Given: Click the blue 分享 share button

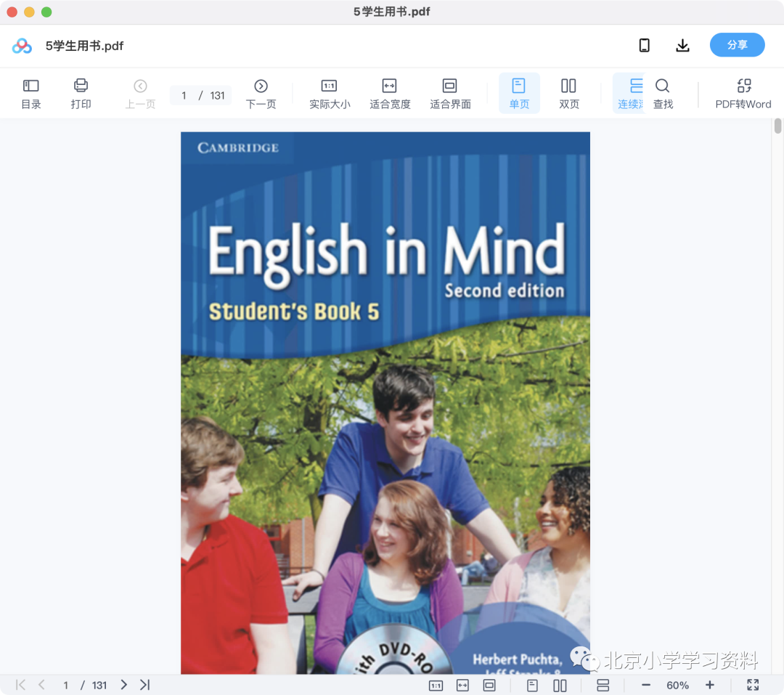Looking at the screenshot, I should point(737,45).
